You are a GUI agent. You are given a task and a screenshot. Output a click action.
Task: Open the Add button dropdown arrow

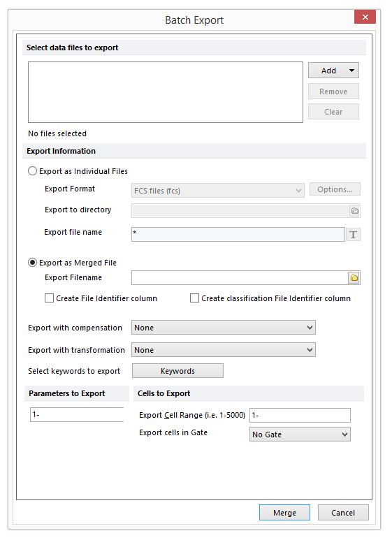pyautogui.click(x=351, y=71)
